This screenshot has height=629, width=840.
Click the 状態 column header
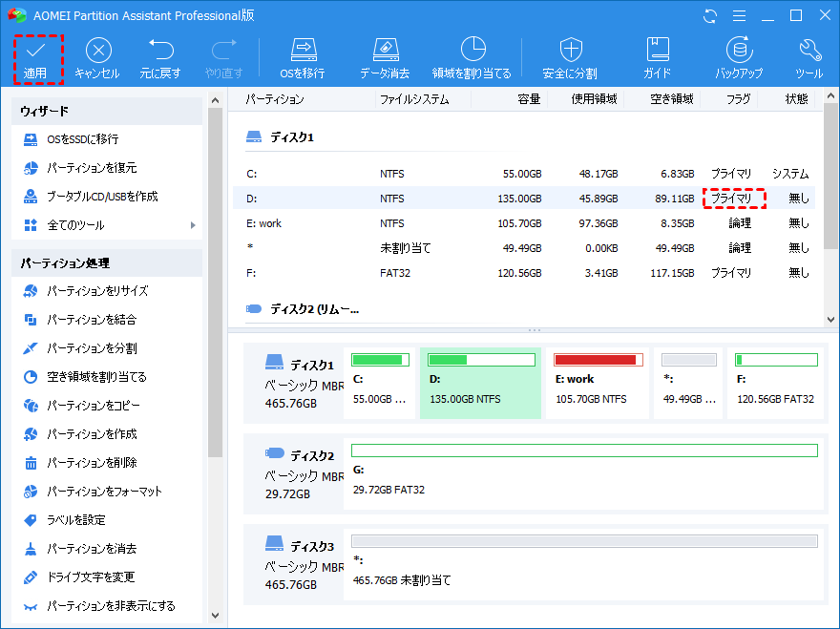coord(797,99)
